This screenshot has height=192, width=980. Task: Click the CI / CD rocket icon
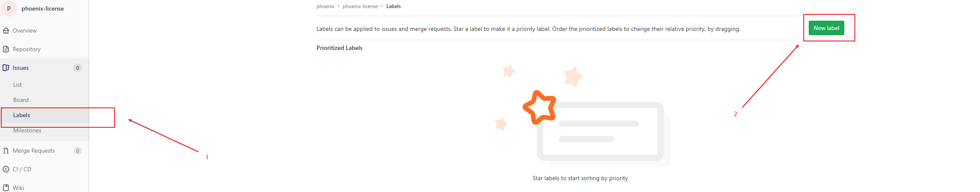pos(6,169)
